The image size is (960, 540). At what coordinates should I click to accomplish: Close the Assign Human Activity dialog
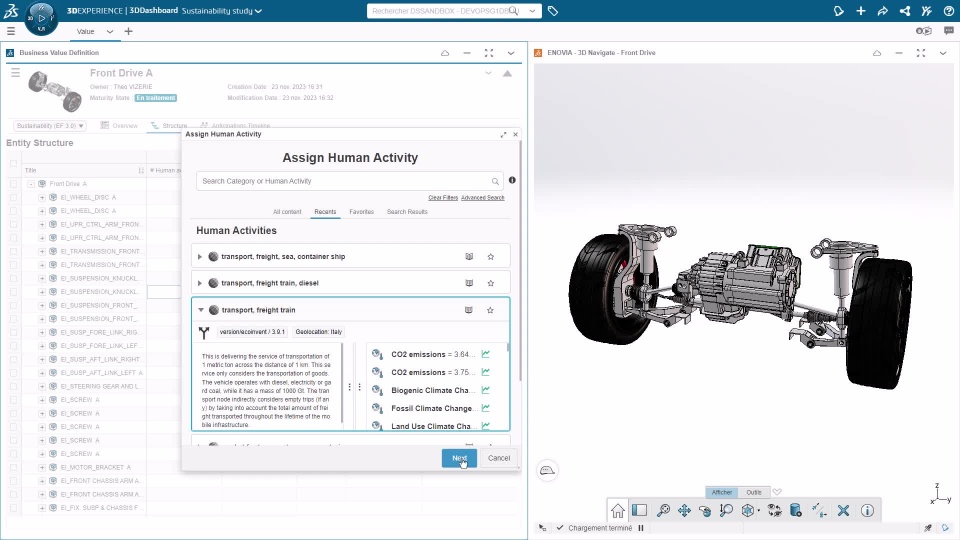[516, 134]
